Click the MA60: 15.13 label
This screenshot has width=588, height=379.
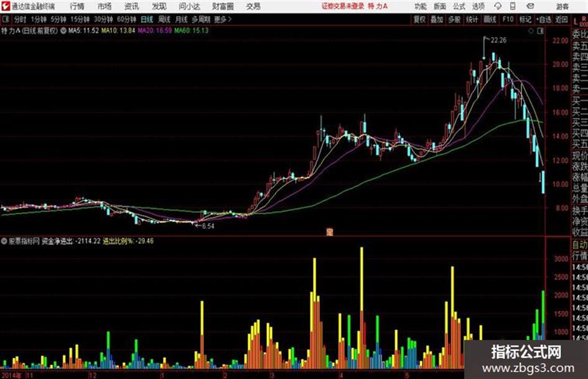[x=191, y=30]
